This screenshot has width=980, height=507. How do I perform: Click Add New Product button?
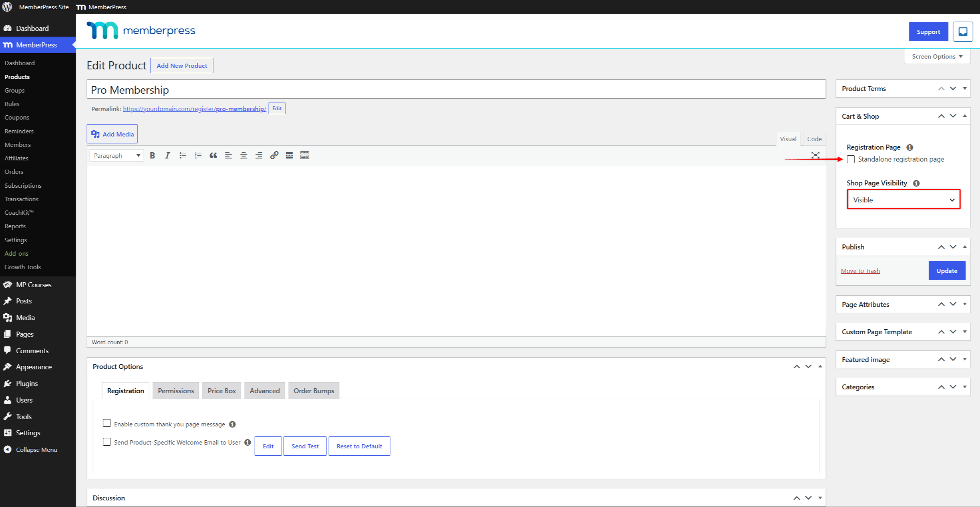coord(182,66)
